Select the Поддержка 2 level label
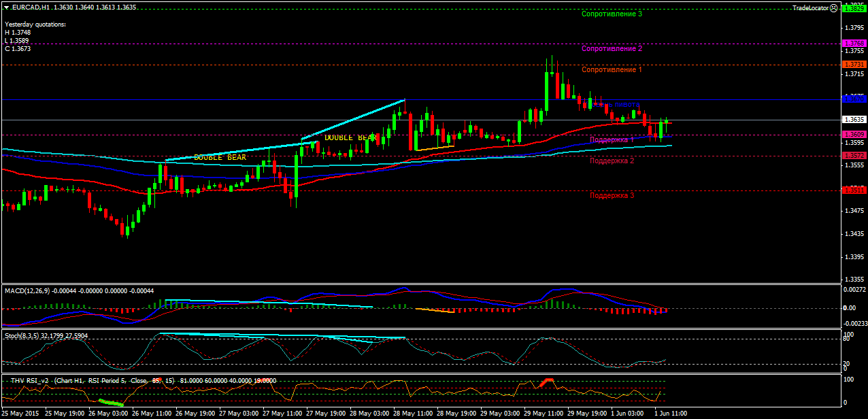 612,161
